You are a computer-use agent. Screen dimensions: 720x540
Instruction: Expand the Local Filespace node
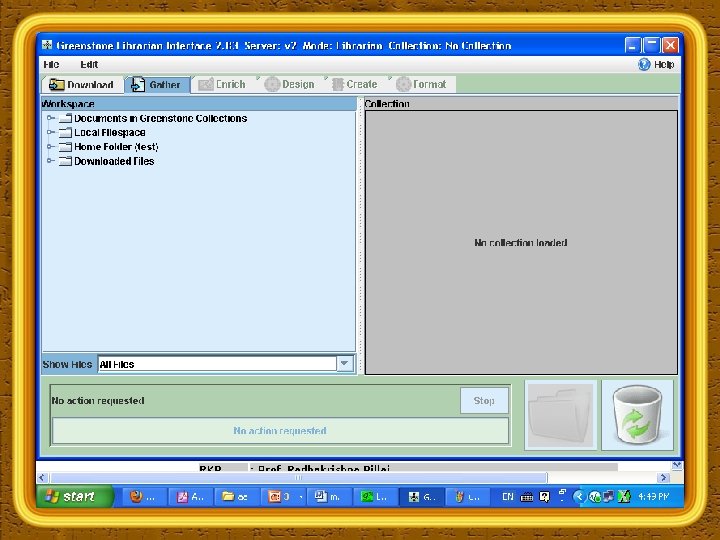click(50, 133)
